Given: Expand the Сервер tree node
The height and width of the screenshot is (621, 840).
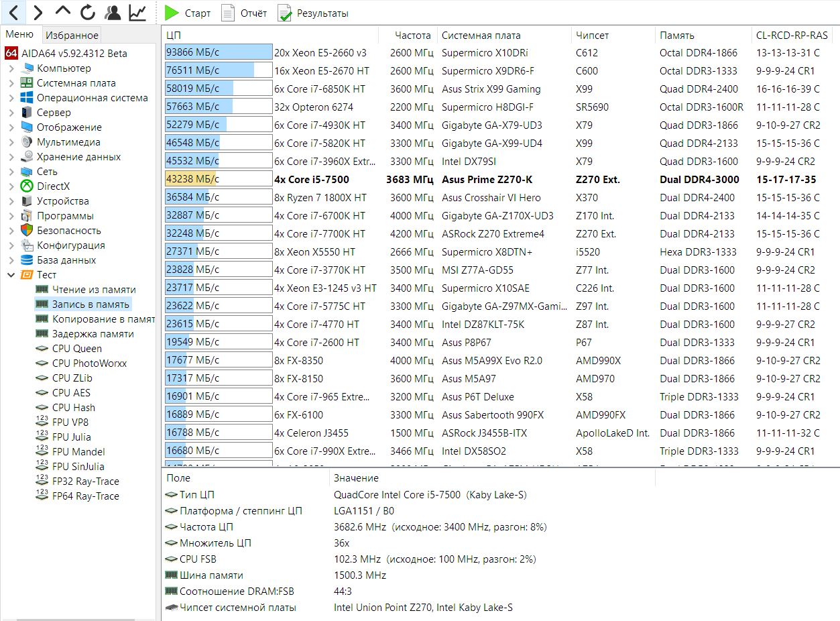Looking at the screenshot, I should (x=11, y=113).
